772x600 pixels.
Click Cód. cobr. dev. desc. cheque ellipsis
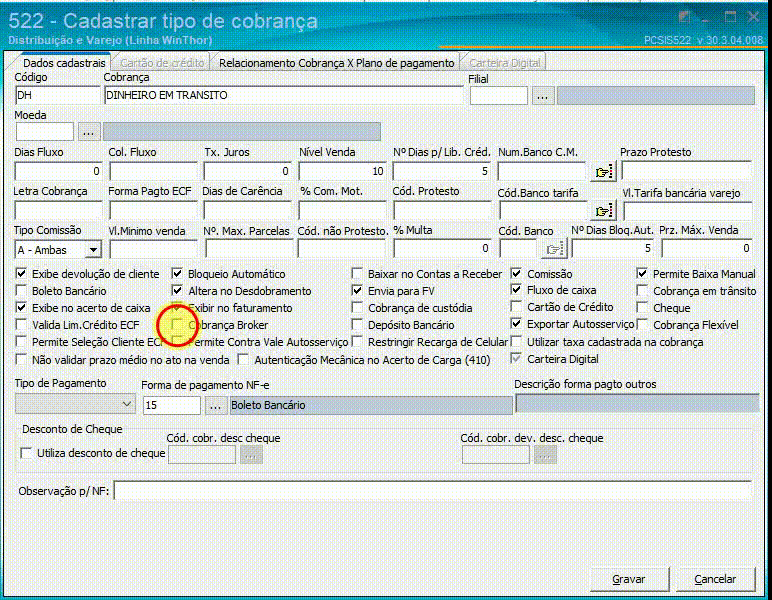pos(545,455)
